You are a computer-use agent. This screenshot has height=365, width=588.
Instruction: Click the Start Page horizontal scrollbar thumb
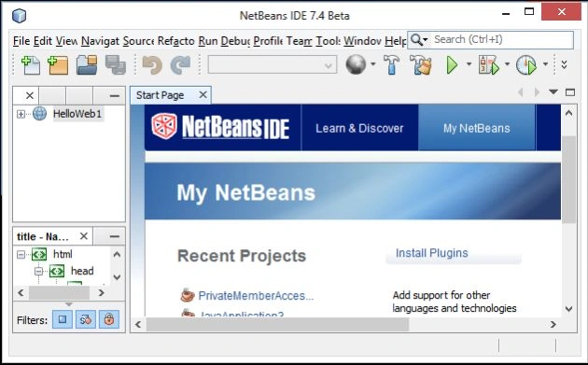click(277, 325)
